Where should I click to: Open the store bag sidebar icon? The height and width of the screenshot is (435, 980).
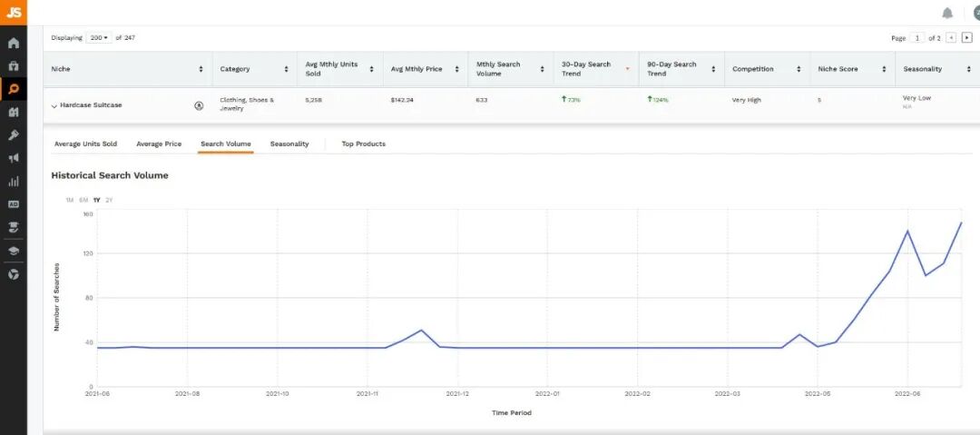pos(13,65)
